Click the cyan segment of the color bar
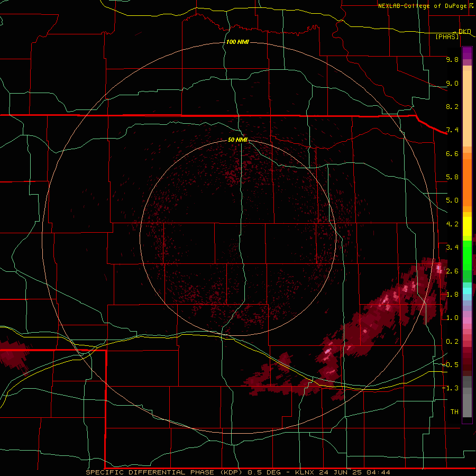This screenshot has width=476, height=476. pyautogui.click(x=467, y=291)
